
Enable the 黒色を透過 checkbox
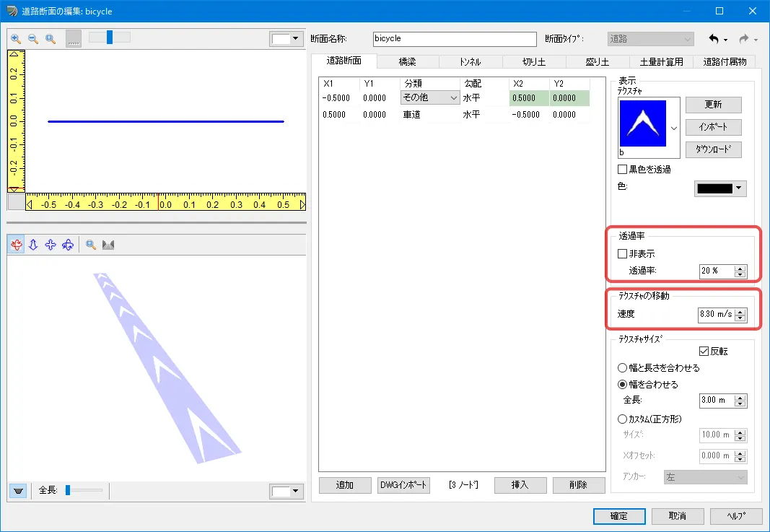click(623, 170)
